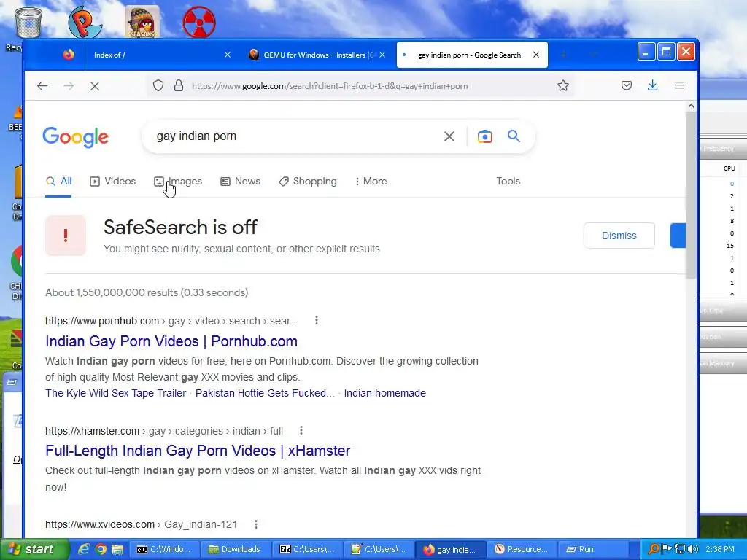Open the Run taskbar window

point(592,549)
